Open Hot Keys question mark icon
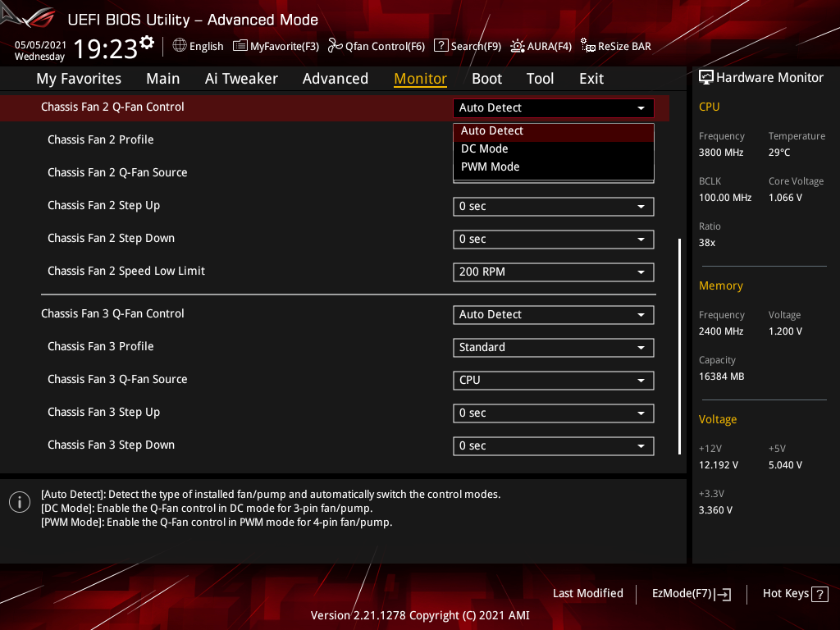This screenshot has height=630, width=840. click(x=819, y=594)
